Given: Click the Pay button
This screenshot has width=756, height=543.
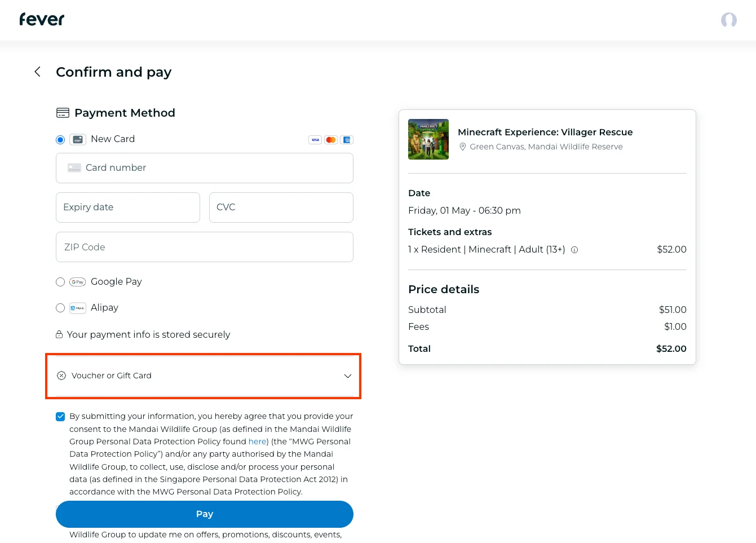Looking at the screenshot, I should 205,514.
